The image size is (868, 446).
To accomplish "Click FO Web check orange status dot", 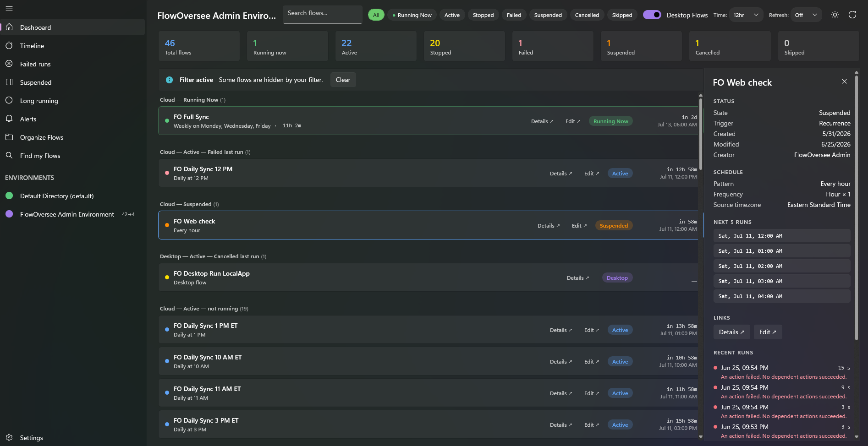I will tap(167, 225).
